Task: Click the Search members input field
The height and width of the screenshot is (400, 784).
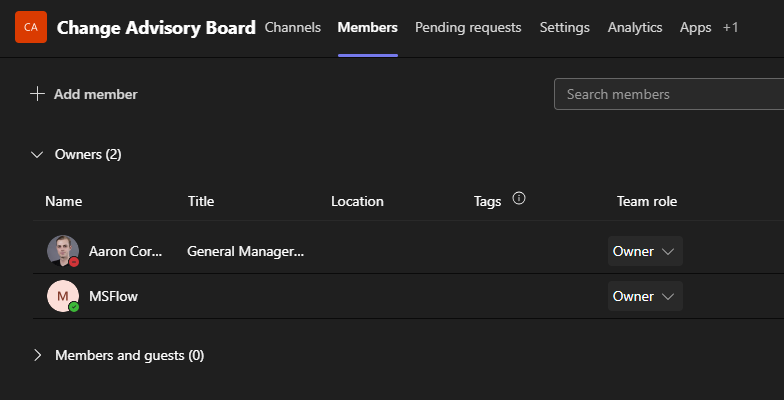Action: [x=668, y=94]
